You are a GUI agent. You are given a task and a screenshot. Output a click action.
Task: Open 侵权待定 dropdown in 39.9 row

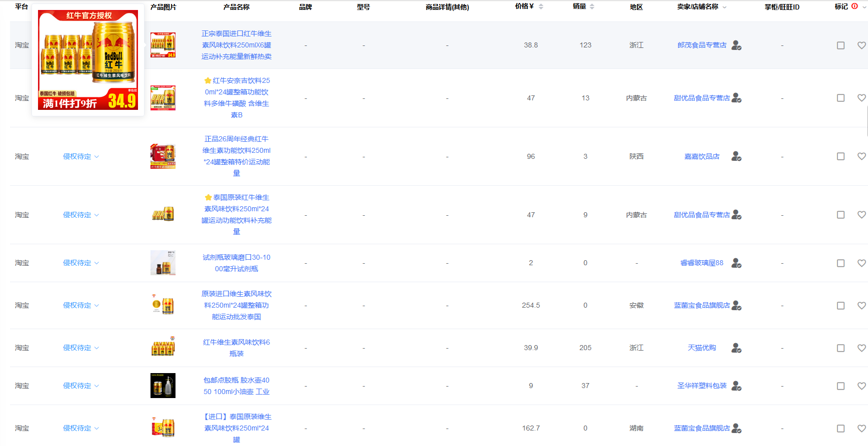(x=81, y=348)
